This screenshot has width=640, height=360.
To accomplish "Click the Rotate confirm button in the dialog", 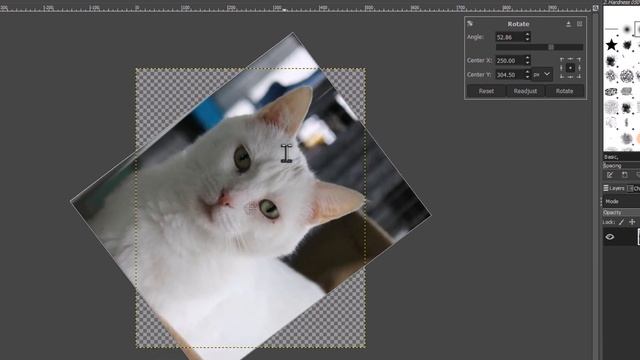I will [x=564, y=91].
